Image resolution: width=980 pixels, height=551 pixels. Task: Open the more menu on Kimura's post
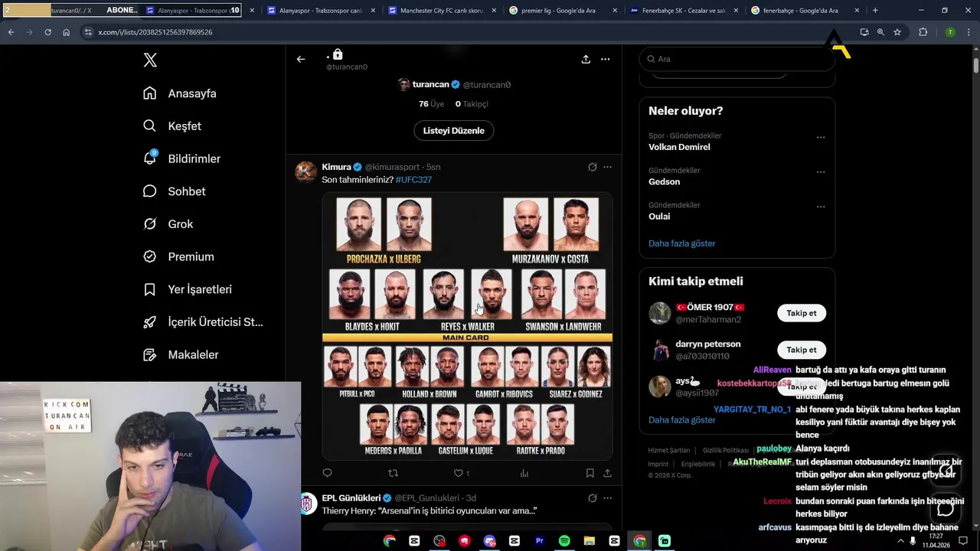pyautogui.click(x=607, y=167)
